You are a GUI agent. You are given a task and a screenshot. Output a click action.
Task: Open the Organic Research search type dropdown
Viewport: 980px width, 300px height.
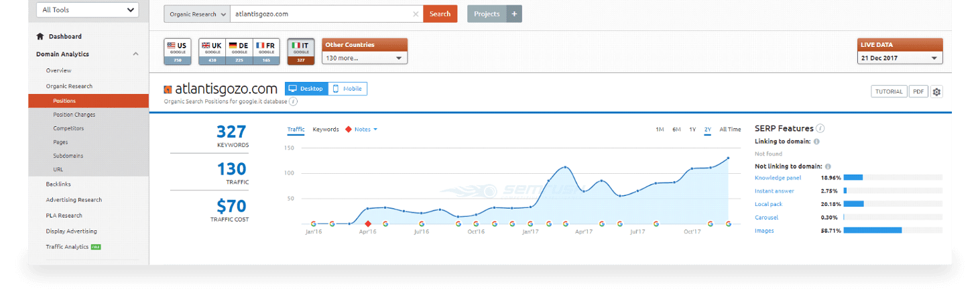click(x=197, y=13)
